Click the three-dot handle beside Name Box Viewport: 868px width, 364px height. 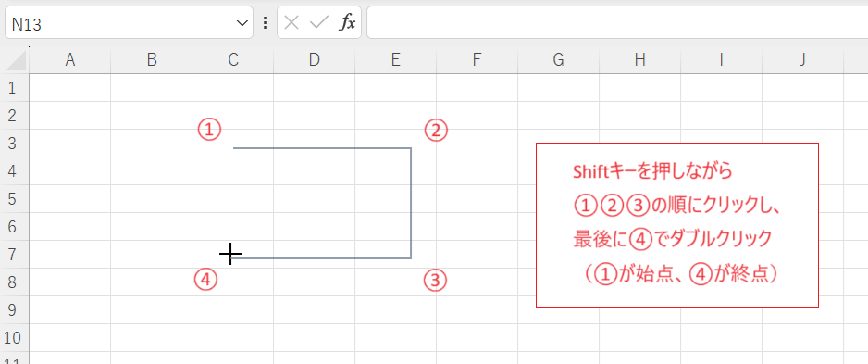click(x=265, y=23)
